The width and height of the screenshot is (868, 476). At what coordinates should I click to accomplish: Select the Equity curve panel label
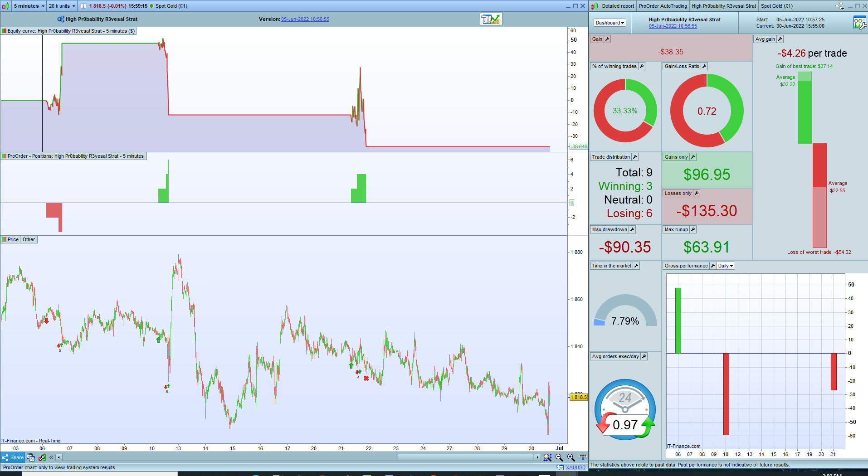tap(68, 31)
